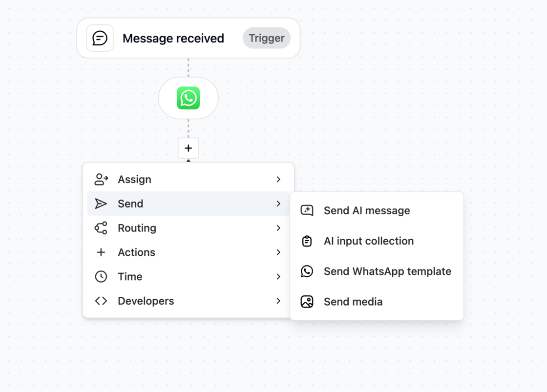Click the Time clock icon
This screenshot has width=547, height=392.
coord(101,277)
